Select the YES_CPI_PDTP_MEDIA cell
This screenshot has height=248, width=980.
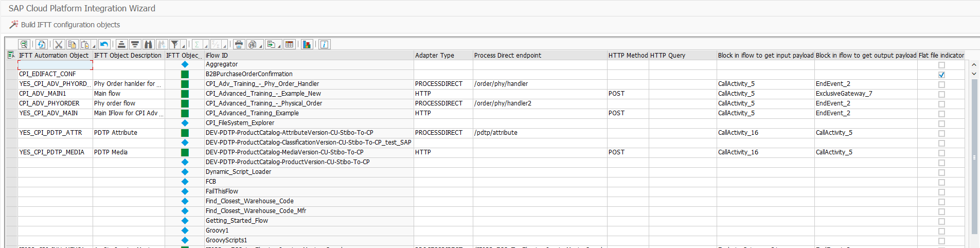[x=55, y=152]
